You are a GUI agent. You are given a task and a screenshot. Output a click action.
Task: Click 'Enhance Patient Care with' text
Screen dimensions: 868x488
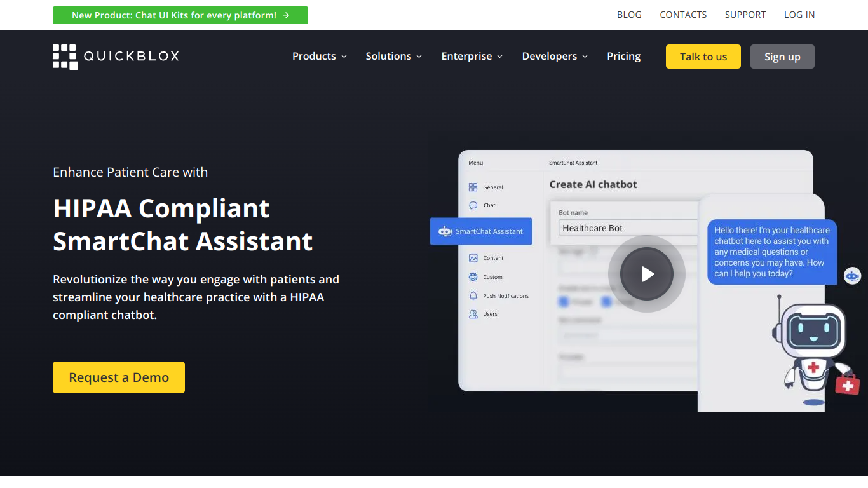(x=130, y=172)
